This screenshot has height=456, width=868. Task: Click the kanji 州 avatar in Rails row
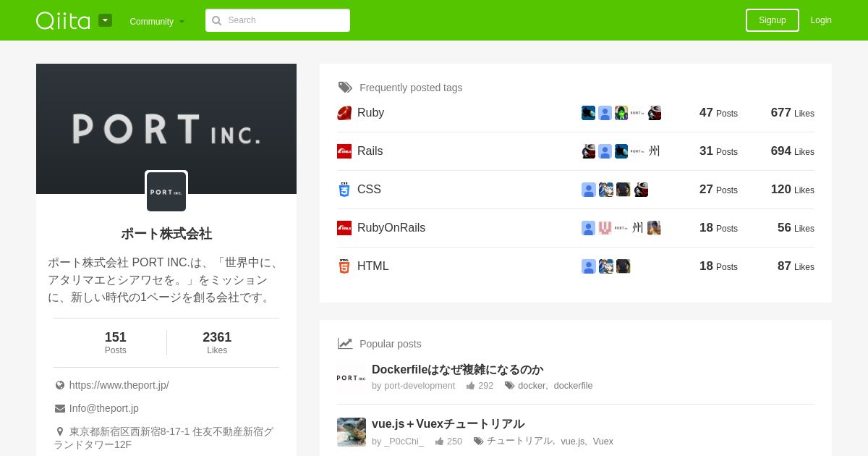point(655,151)
